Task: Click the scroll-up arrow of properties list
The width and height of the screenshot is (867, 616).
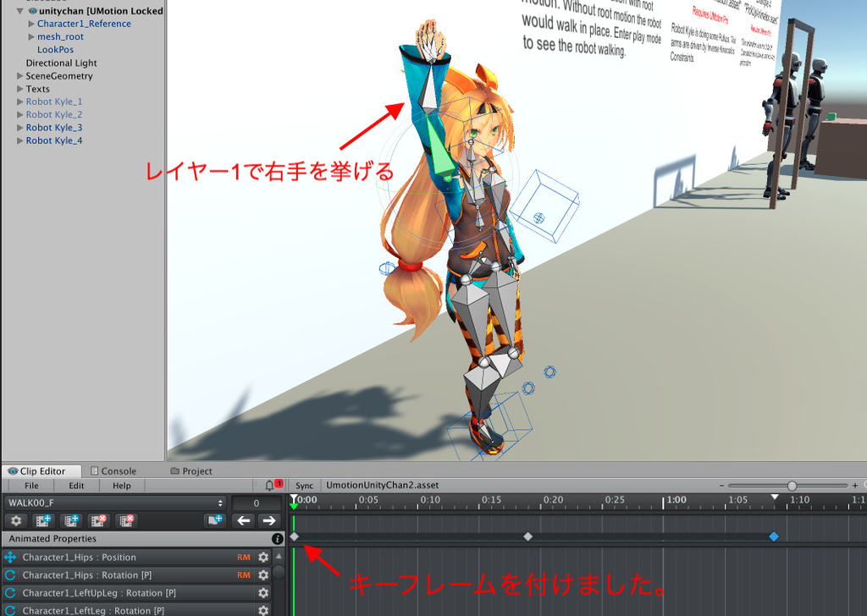Action: tap(279, 556)
